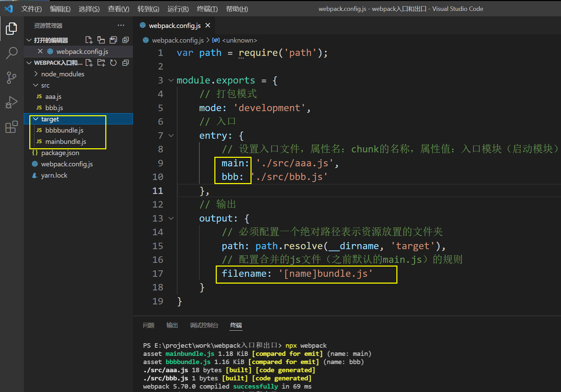Click New Folder icon in project header
Image resolution: width=561 pixels, height=392 pixels.
click(101, 63)
